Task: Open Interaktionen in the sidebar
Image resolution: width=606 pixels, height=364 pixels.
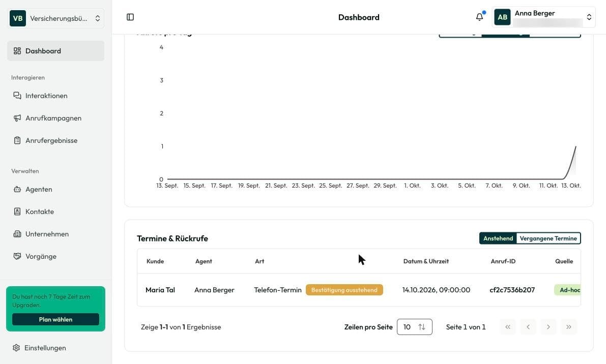Action: (55, 96)
